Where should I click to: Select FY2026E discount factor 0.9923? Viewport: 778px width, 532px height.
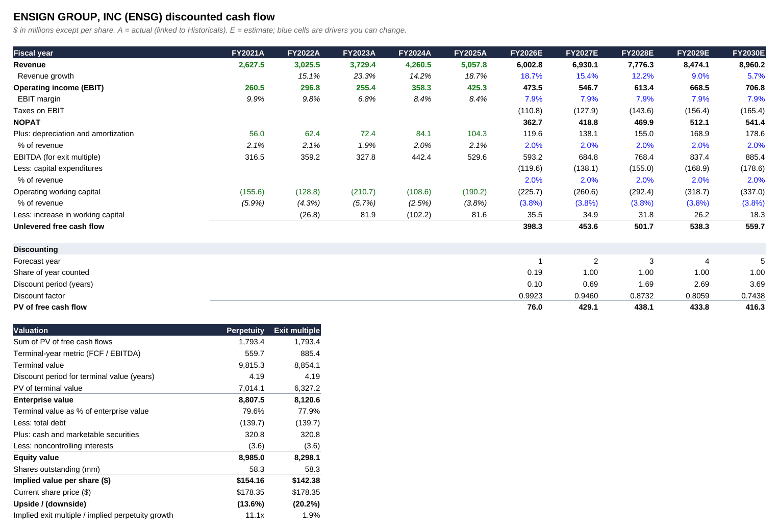click(531, 296)
